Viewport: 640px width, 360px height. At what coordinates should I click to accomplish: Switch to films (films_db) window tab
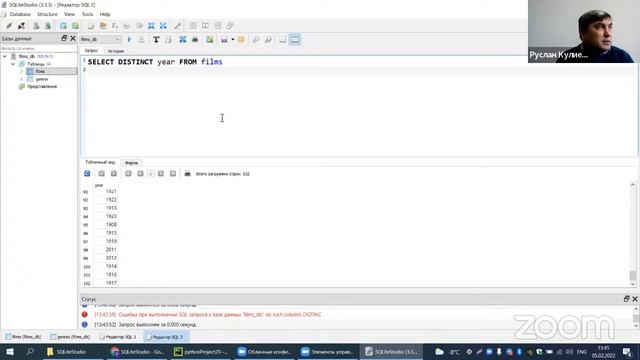click(24, 337)
